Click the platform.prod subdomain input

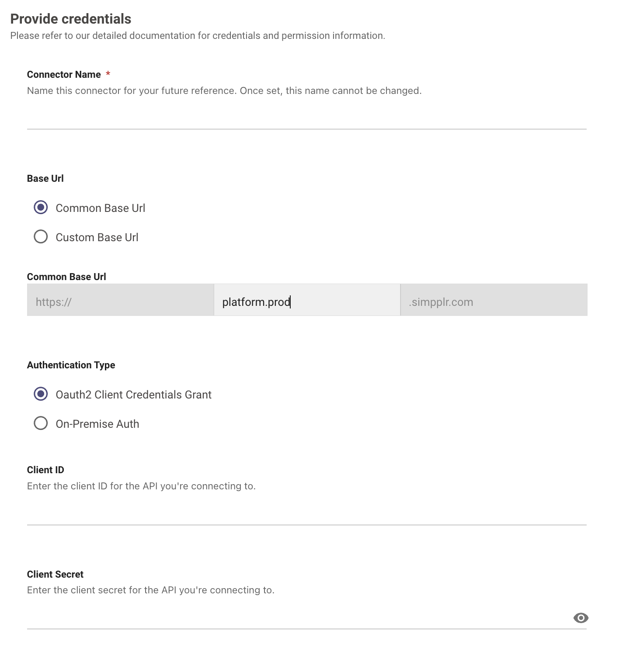coord(307,300)
